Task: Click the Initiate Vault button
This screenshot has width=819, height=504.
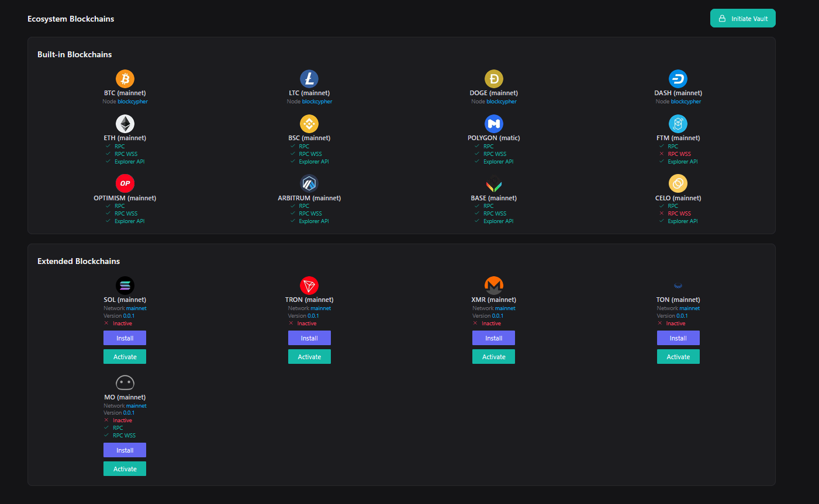Action: [x=742, y=19]
